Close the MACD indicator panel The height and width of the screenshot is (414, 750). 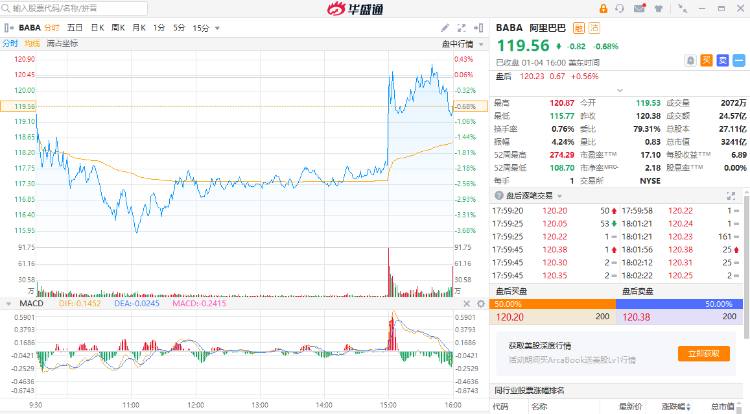pyautogui.click(x=467, y=304)
